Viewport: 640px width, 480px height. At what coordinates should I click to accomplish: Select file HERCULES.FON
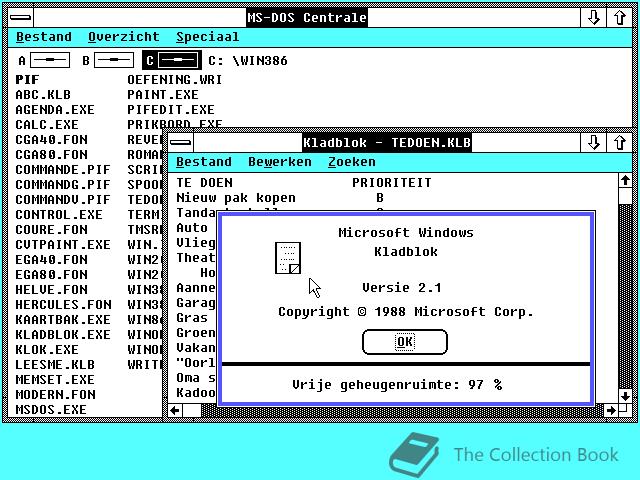(x=63, y=305)
